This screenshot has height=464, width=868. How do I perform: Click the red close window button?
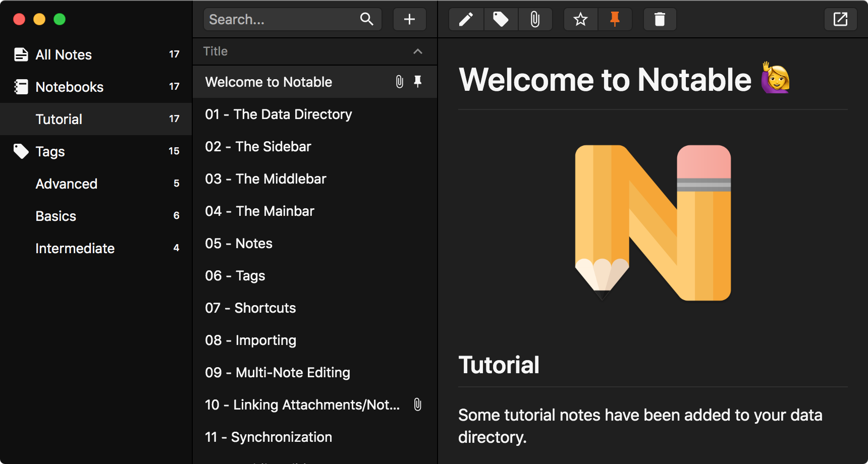(19, 19)
